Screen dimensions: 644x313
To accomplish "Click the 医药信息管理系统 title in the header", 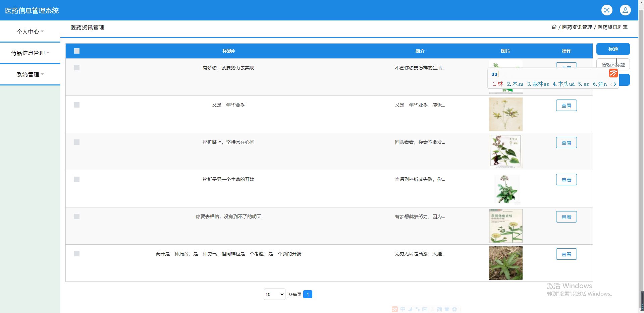I will (x=32, y=10).
